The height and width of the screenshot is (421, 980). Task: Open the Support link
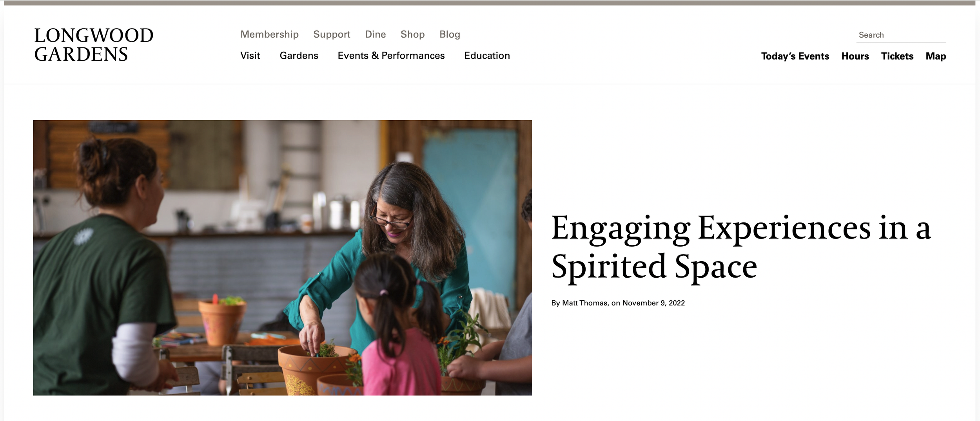tap(332, 34)
